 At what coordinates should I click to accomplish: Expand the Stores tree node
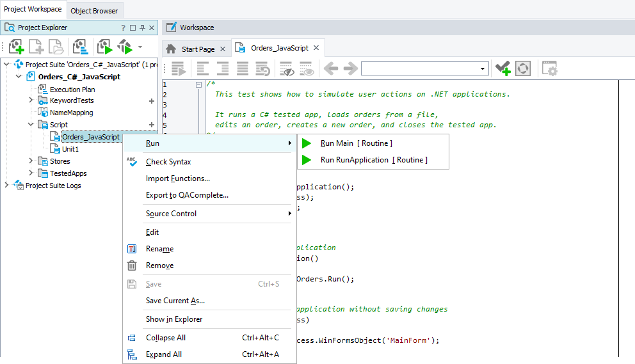[x=31, y=161]
